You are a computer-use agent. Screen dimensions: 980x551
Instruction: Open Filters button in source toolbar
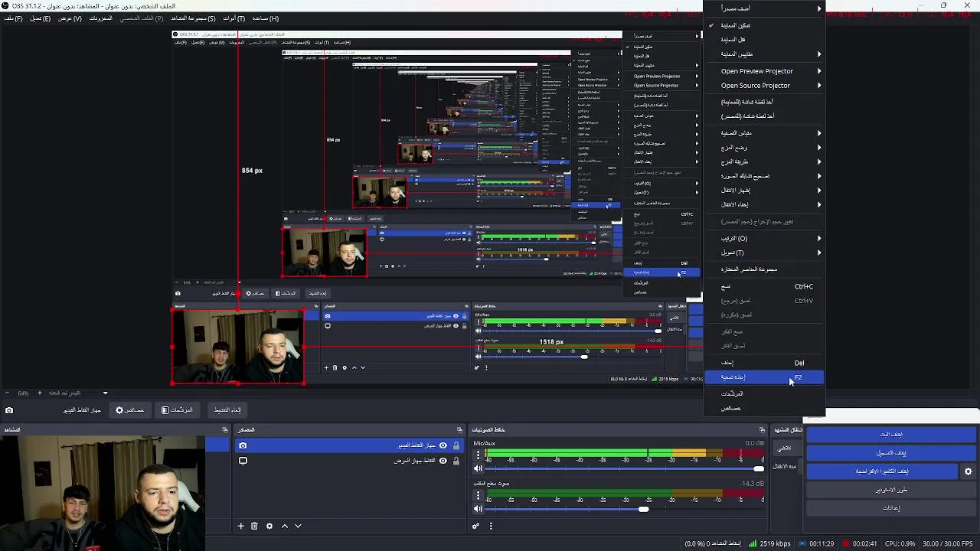pyautogui.click(x=177, y=410)
